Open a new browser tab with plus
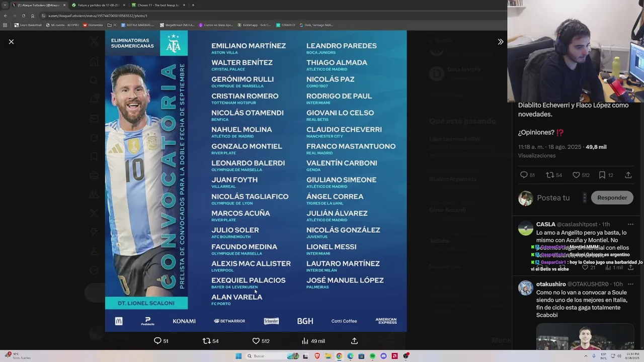644x362 pixels. coord(193,5)
